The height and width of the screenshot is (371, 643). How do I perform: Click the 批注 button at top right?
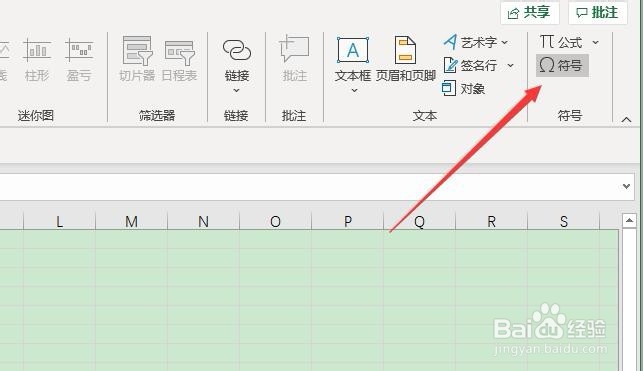597,13
